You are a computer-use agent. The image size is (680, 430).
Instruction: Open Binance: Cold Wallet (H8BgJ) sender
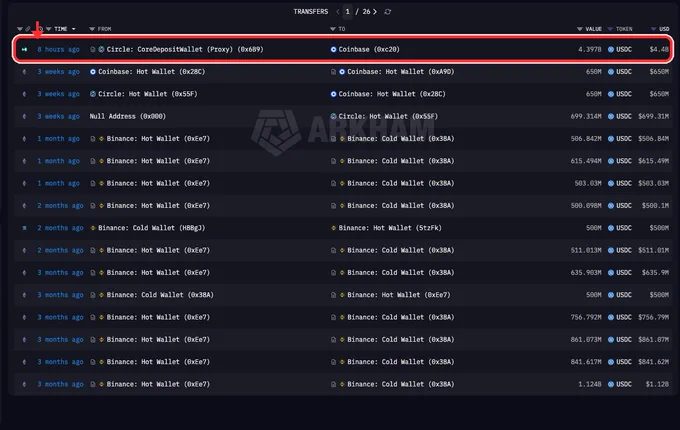pyautogui.click(x=151, y=228)
